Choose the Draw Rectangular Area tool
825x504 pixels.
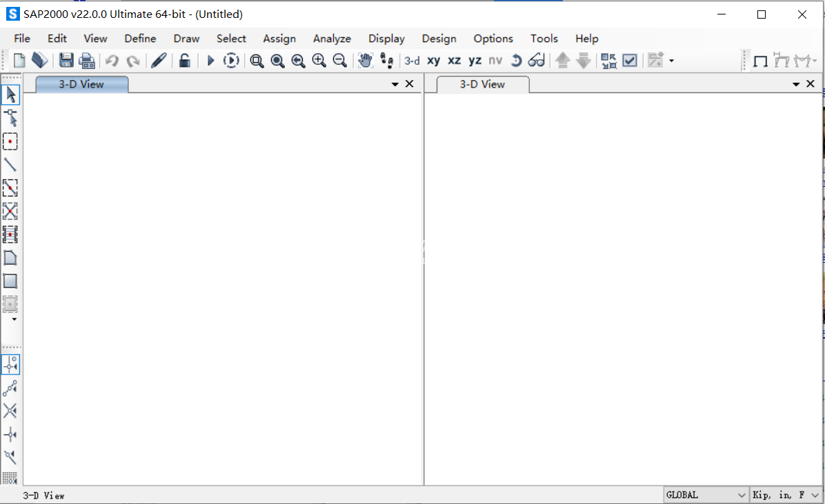click(10, 281)
